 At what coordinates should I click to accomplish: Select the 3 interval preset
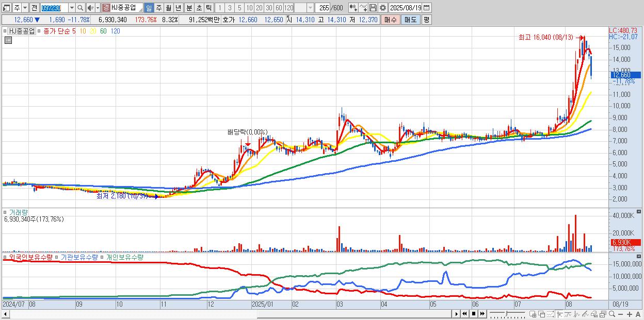229,8
